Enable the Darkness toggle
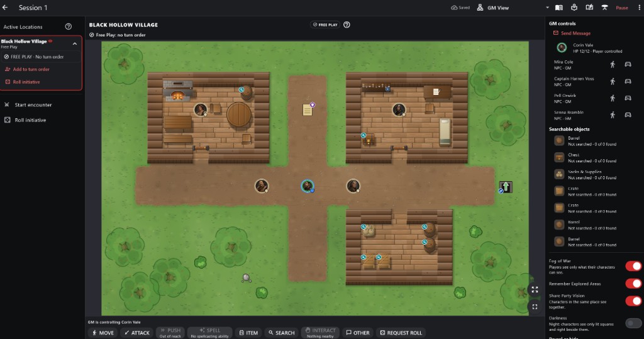644x339 pixels. [633, 323]
